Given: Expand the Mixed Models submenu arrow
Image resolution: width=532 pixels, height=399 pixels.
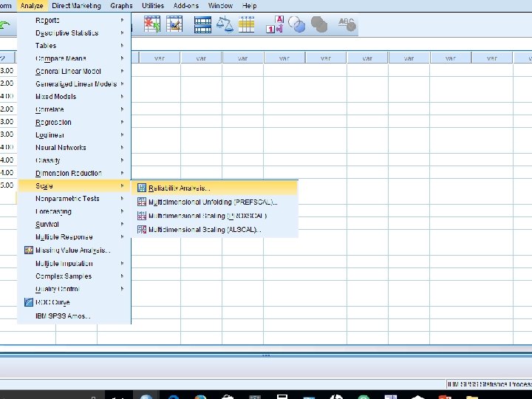Looking at the screenshot, I should [x=122, y=97].
